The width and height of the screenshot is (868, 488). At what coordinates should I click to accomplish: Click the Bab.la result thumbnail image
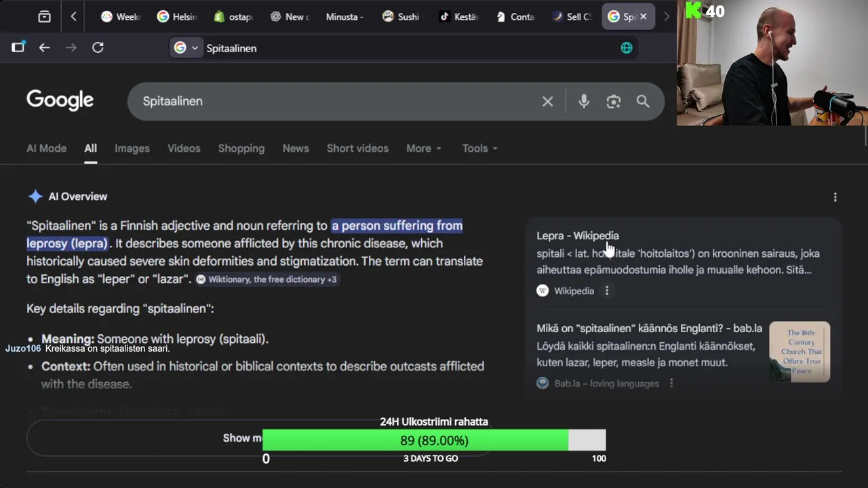[800, 352]
